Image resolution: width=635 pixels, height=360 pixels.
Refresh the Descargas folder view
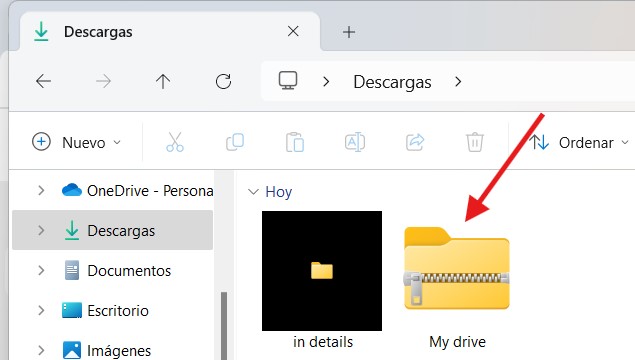pyautogui.click(x=223, y=81)
